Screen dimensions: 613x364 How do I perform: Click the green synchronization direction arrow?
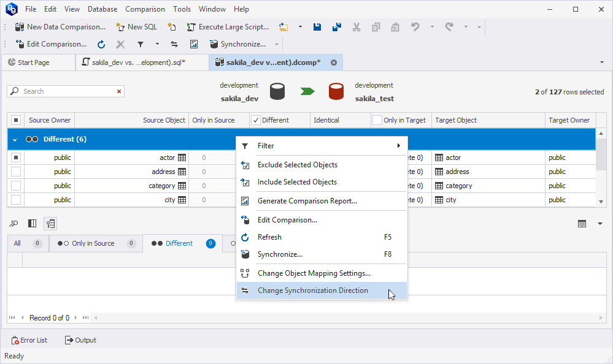point(307,91)
